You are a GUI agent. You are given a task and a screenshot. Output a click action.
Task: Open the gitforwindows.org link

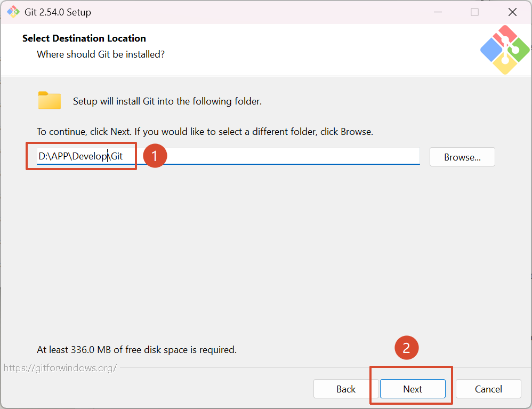(x=60, y=368)
